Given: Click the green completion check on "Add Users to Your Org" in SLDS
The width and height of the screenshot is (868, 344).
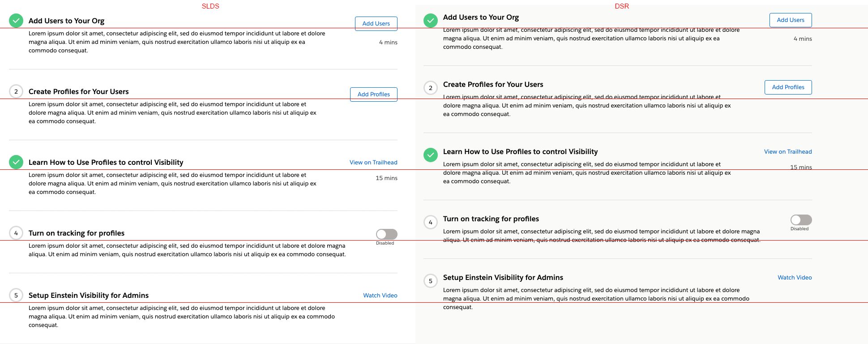Looking at the screenshot, I should point(16,20).
